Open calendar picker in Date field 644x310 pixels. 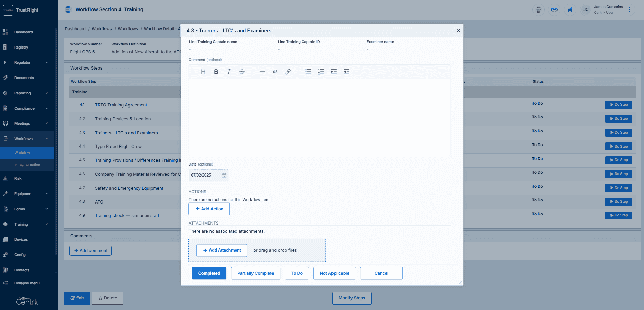coord(224,175)
